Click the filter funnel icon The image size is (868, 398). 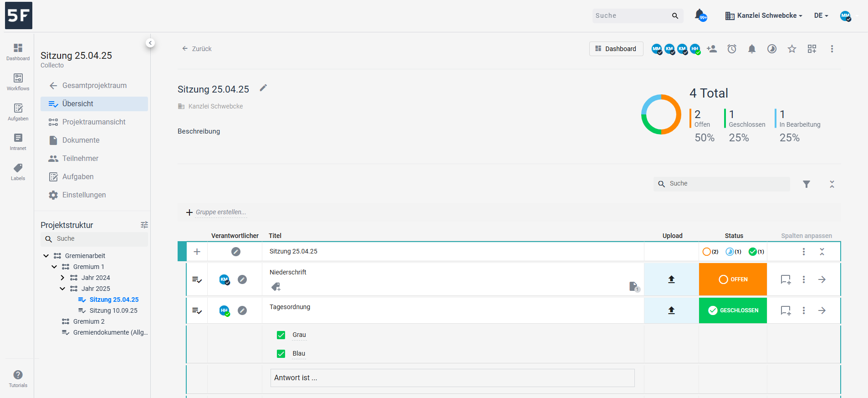pyautogui.click(x=806, y=184)
